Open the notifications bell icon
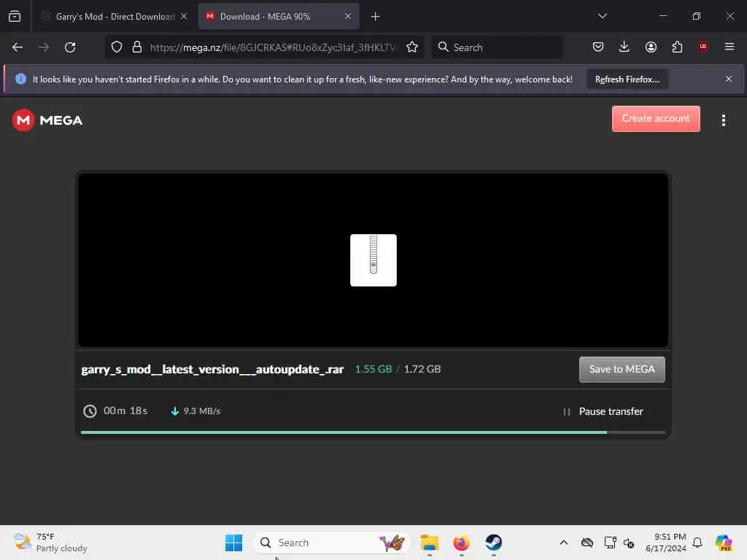This screenshot has height=560, width=747. (697, 542)
